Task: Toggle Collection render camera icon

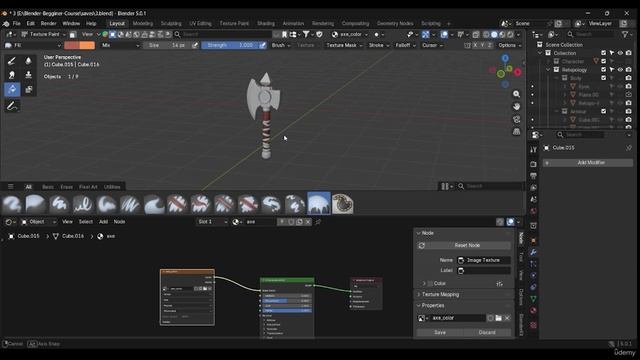Action: point(629,53)
